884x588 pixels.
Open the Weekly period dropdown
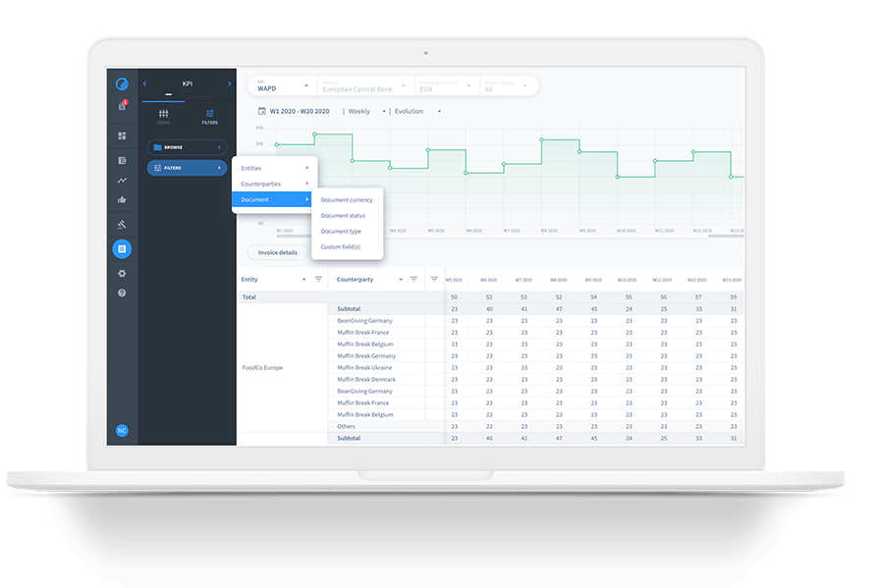click(x=366, y=112)
